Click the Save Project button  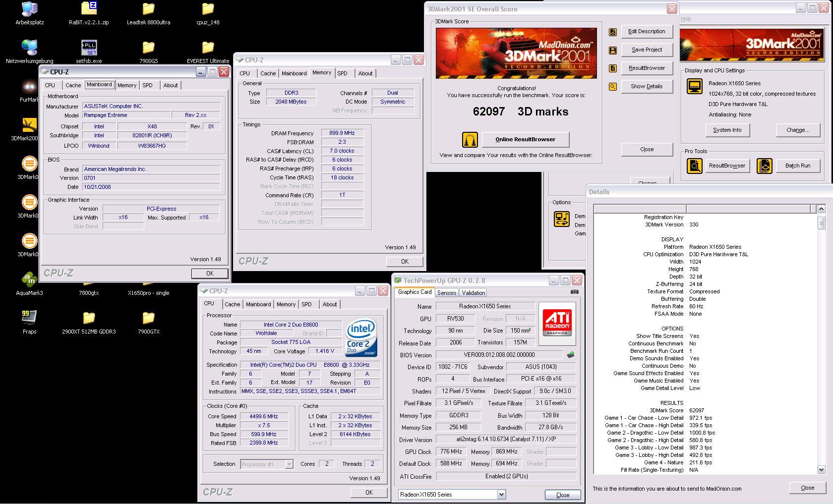[647, 50]
